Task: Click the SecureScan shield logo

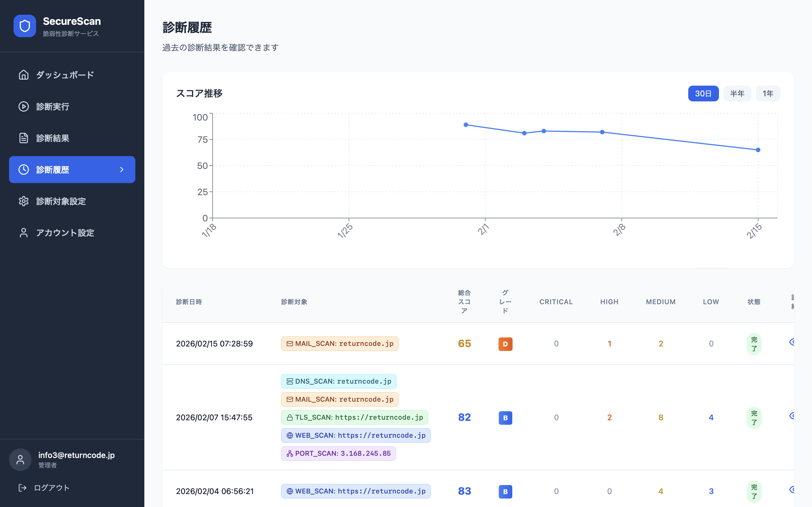Action: click(x=25, y=26)
